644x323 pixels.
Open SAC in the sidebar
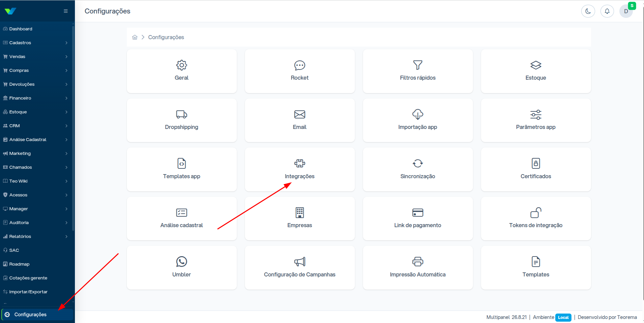click(x=36, y=250)
